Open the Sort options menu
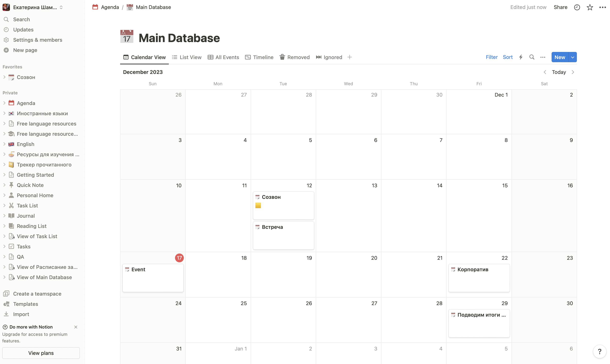The width and height of the screenshot is (610, 364). point(508,57)
